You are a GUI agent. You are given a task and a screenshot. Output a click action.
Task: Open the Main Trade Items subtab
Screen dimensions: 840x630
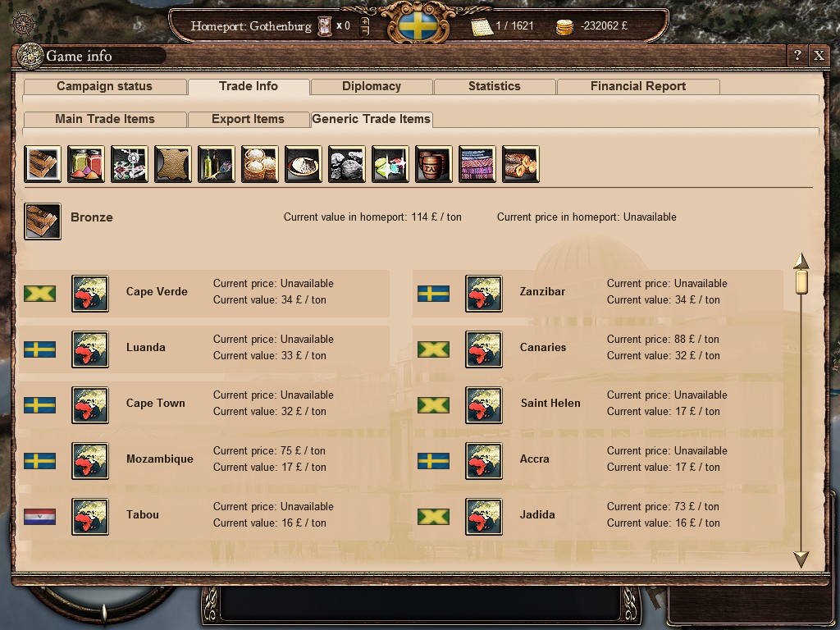(x=105, y=119)
